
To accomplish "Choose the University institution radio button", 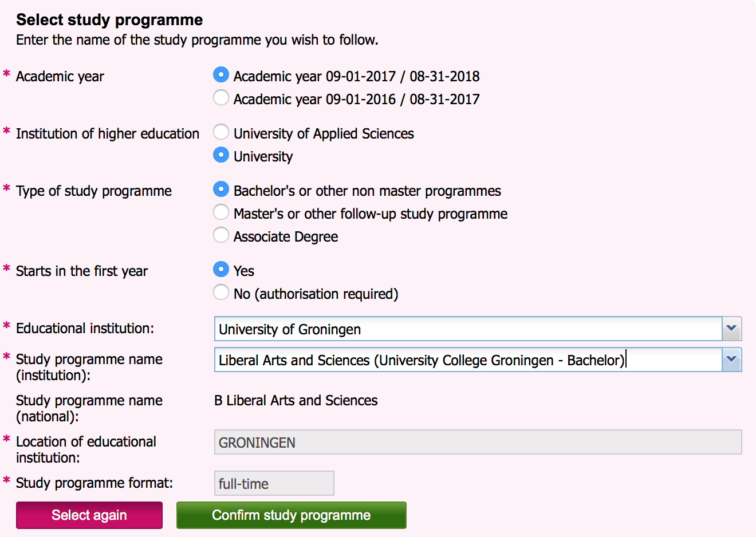I will [221, 155].
